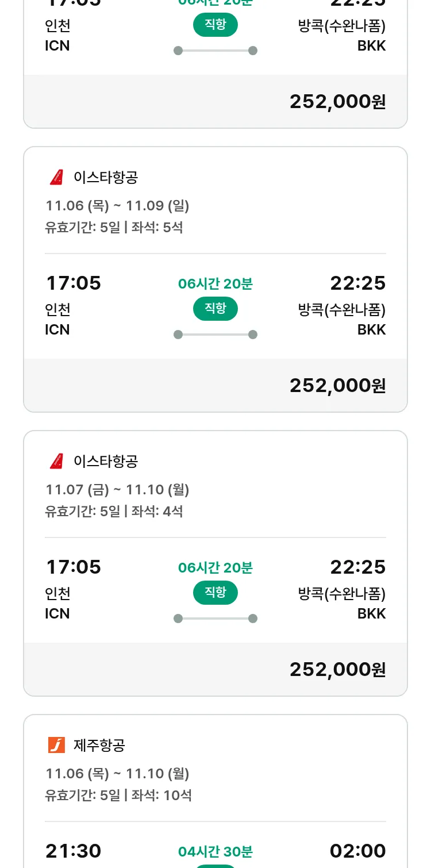431x868 pixels.
Task: Tap the 직항 badge on the 11.07~11.10 flight
Action: point(215,593)
